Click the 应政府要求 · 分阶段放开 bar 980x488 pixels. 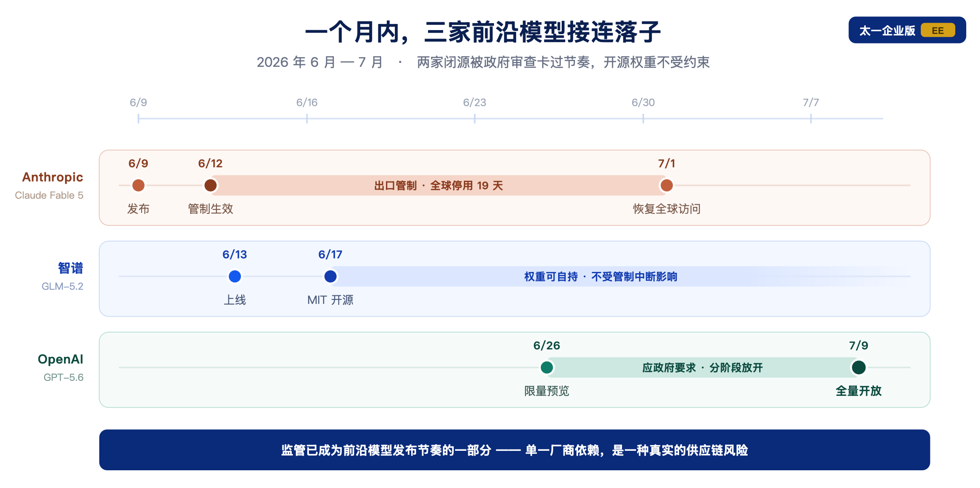click(x=702, y=367)
